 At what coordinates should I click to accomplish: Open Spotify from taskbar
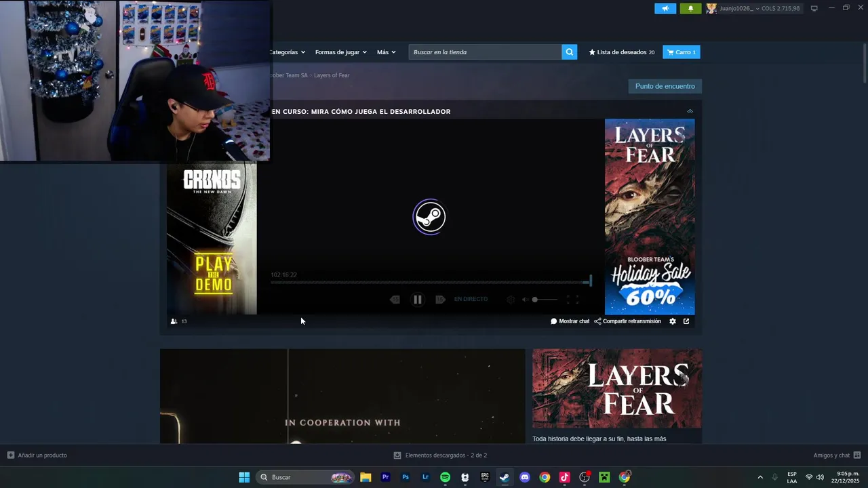point(445,477)
